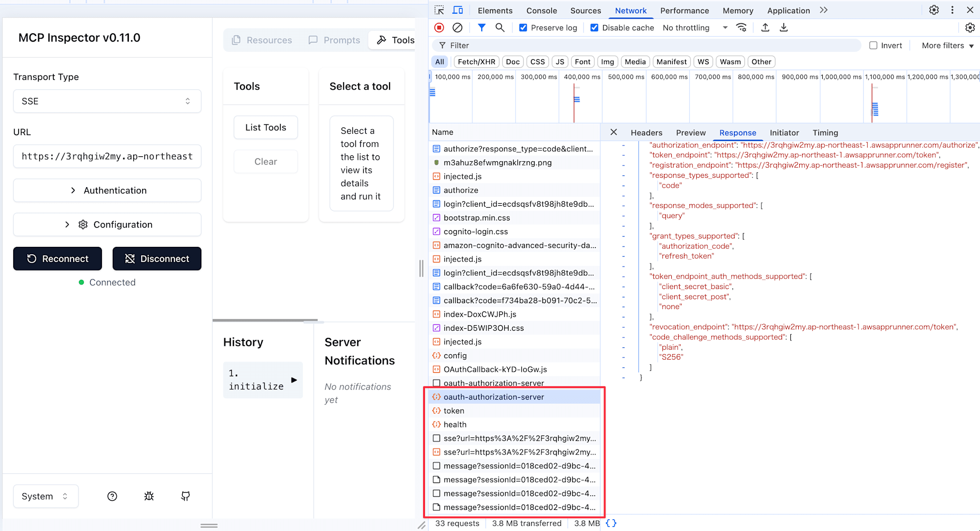Click the 400,000 ms timeline marker
The width and height of the screenshot is (980, 531).
(x=582, y=77)
